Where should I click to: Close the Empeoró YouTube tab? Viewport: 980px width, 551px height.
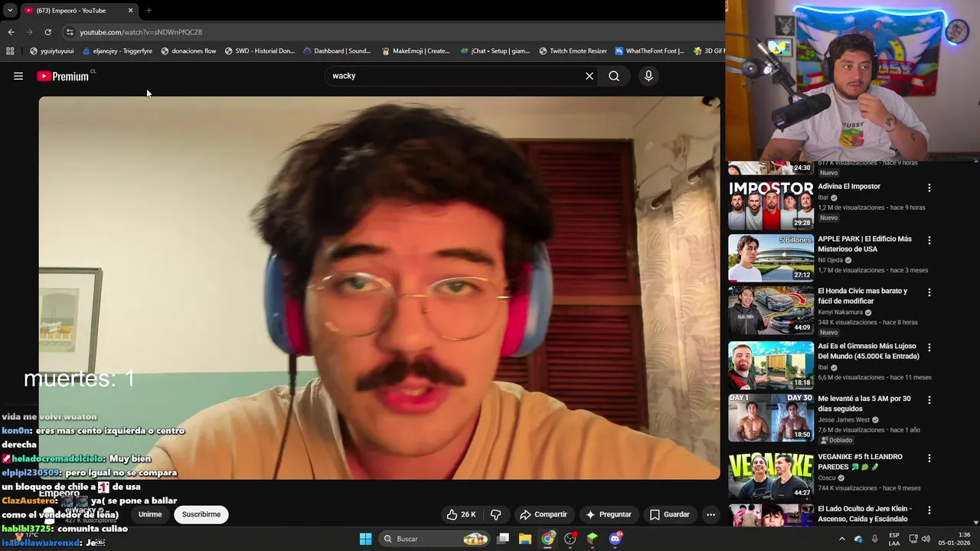(x=130, y=10)
